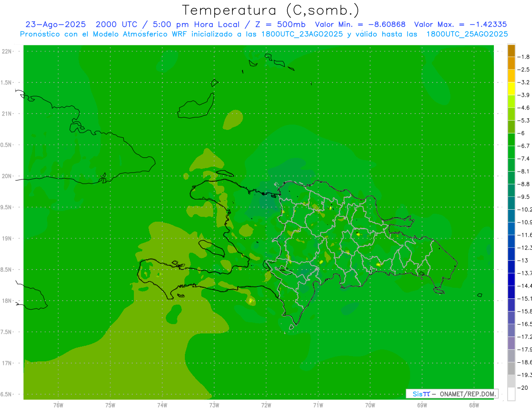Click the "-13" color bar value

523,261
